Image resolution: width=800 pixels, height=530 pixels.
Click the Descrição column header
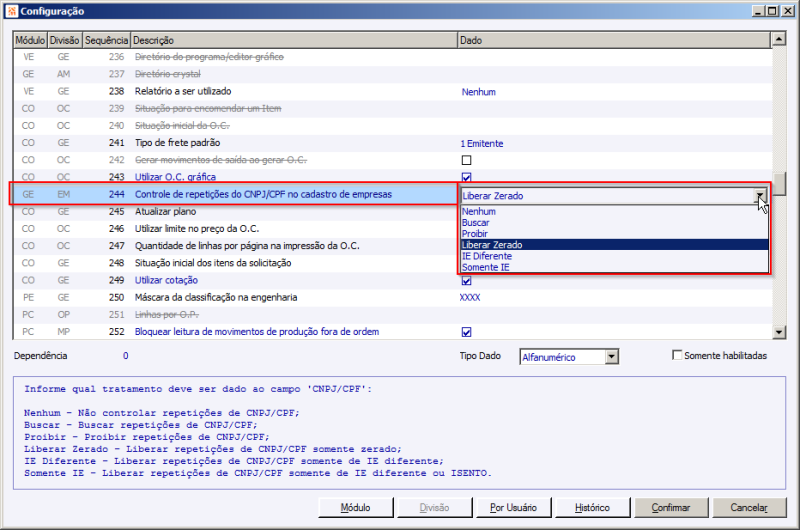click(x=293, y=40)
